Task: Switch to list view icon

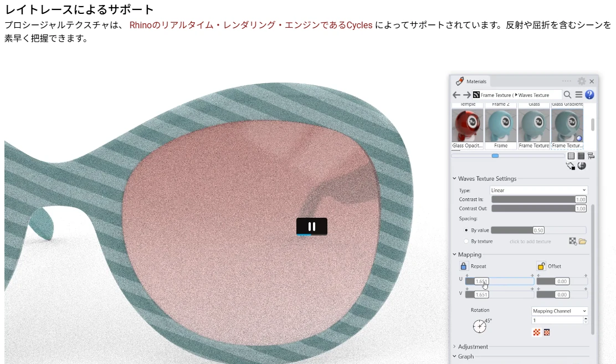Action: point(581,156)
